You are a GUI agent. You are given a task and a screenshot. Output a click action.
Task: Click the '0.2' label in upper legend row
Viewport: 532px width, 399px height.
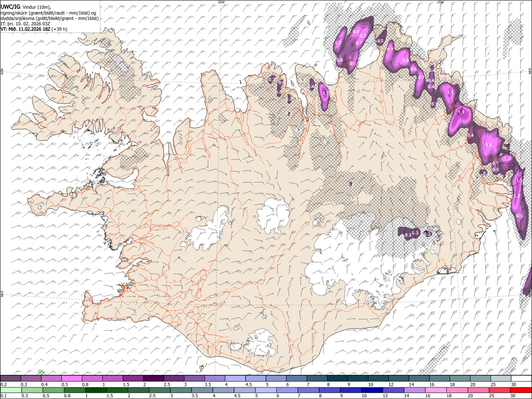3,384
